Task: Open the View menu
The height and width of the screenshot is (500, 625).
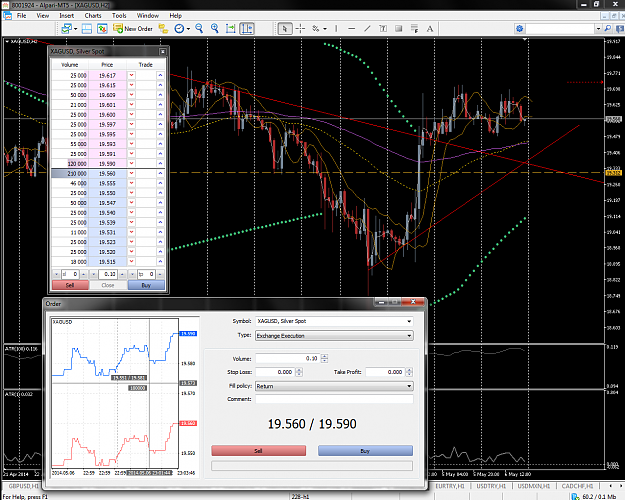Action: [x=43, y=16]
